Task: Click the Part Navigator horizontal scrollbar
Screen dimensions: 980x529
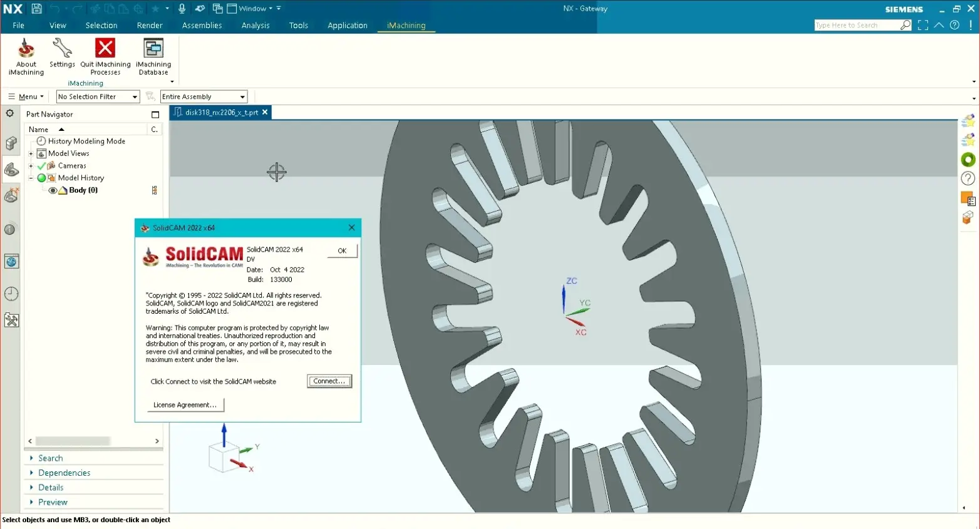Action: coord(73,441)
